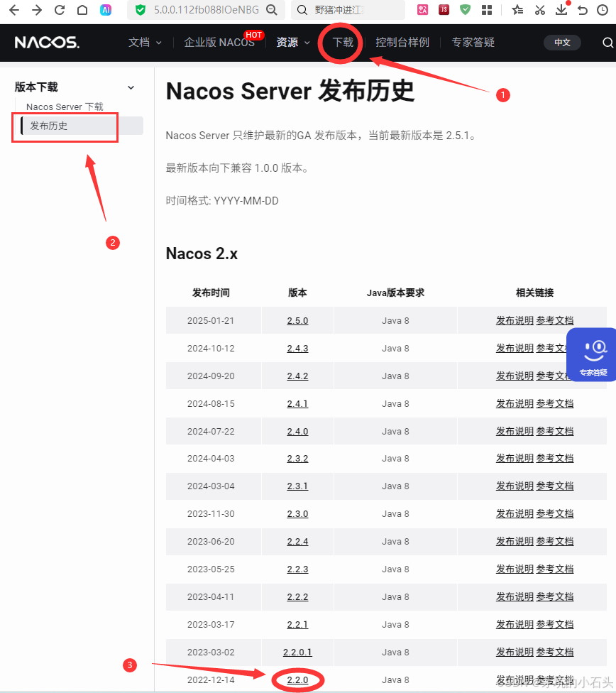Expand the 资源 navigation dropdown
Screen dimensions: 616x693
293,43
